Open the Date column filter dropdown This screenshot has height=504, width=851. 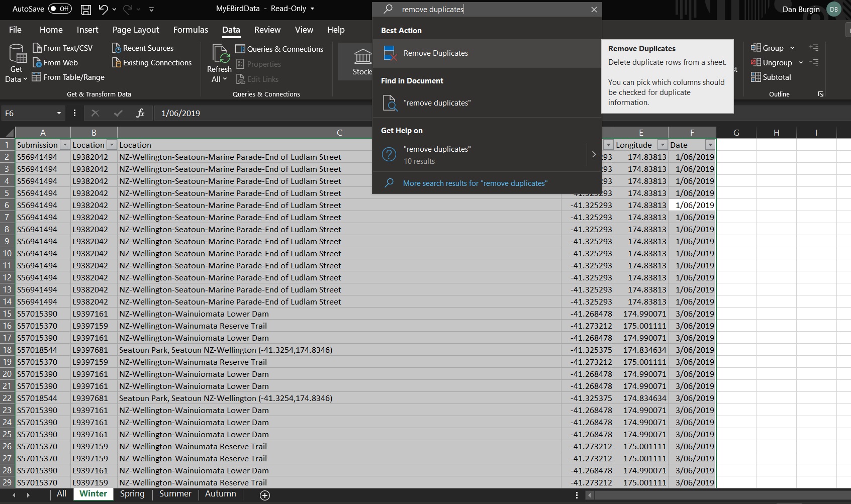point(710,145)
